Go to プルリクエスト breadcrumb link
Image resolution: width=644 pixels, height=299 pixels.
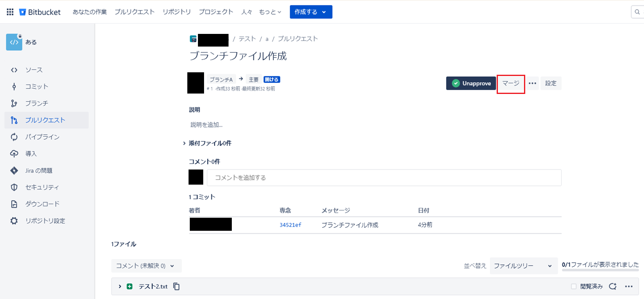298,39
